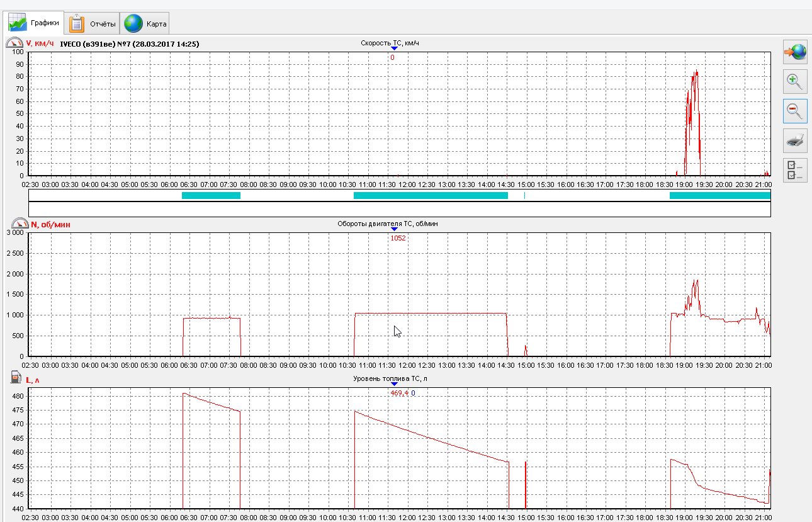This screenshot has height=522, width=812.
Task: Open the Отчёты tab
Action: 93,24
